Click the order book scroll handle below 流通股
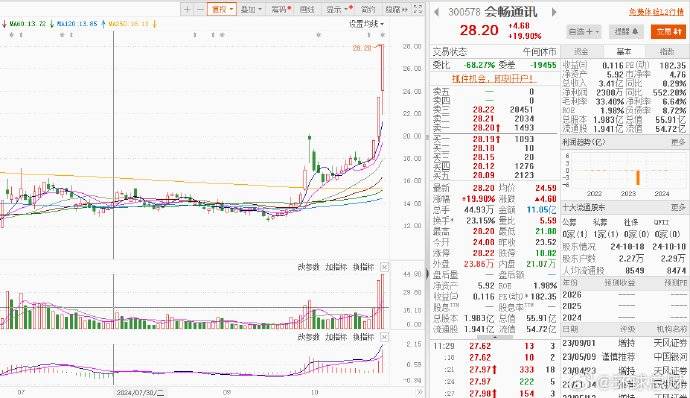The width and height of the screenshot is (690, 398). coord(495,337)
